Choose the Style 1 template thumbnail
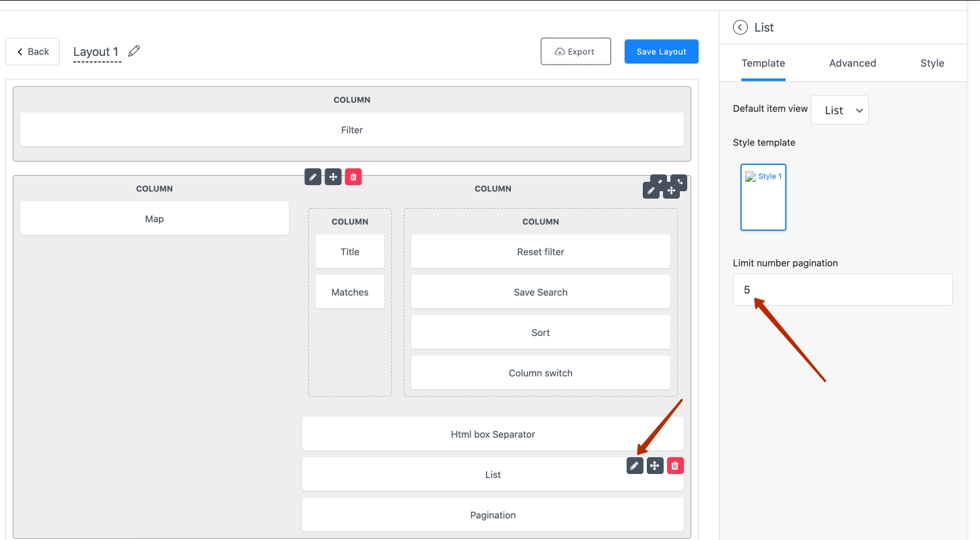 tap(763, 197)
